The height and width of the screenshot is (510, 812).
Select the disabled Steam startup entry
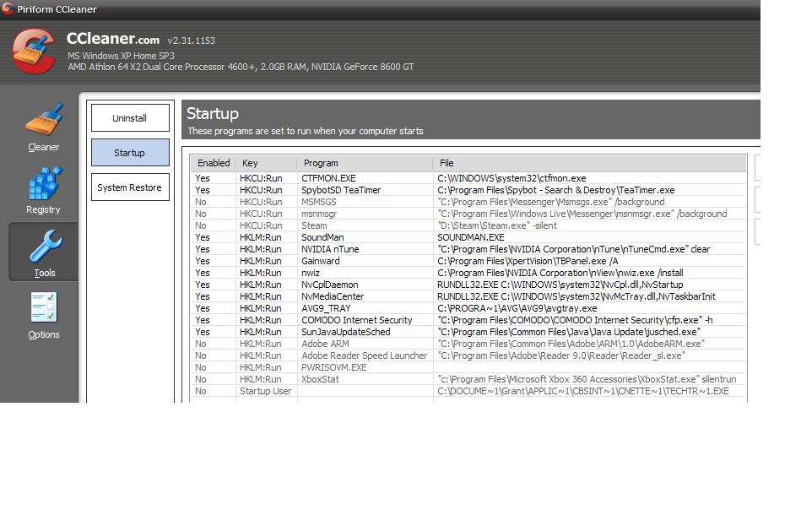coord(314,225)
